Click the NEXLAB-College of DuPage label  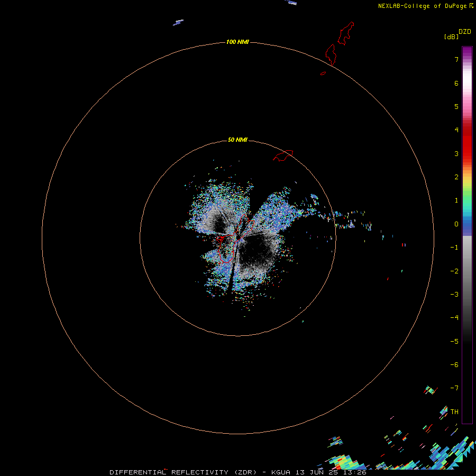pyautogui.click(x=426, y=6)
